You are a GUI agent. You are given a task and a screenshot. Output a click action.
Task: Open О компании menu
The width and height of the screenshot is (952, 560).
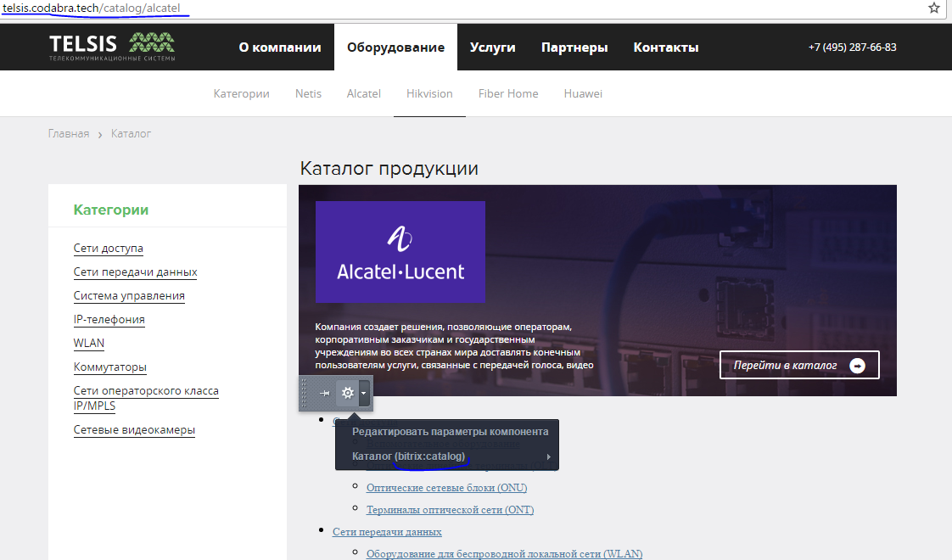(x=280, y=48)
